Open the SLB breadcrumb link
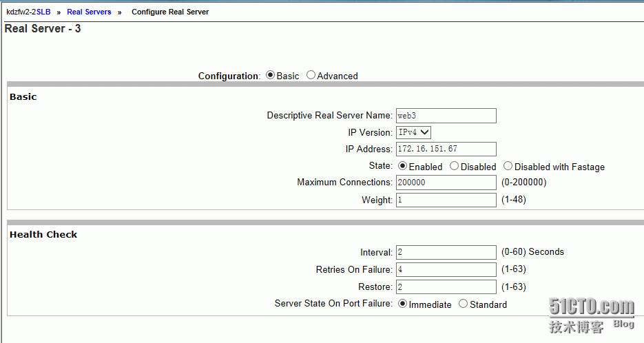Screen dimensions: 644x343 tap(43, 12)
